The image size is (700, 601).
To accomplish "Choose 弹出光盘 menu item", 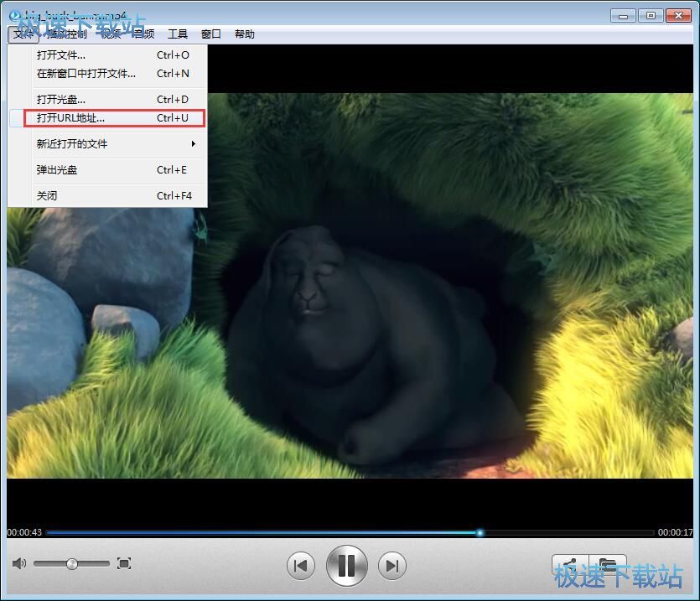I will pos(107,169).
